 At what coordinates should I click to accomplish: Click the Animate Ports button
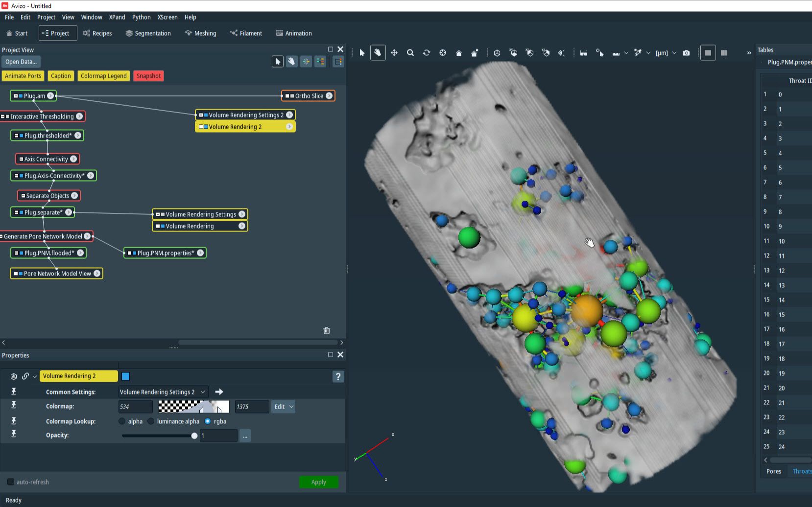[x=23, y=76]
